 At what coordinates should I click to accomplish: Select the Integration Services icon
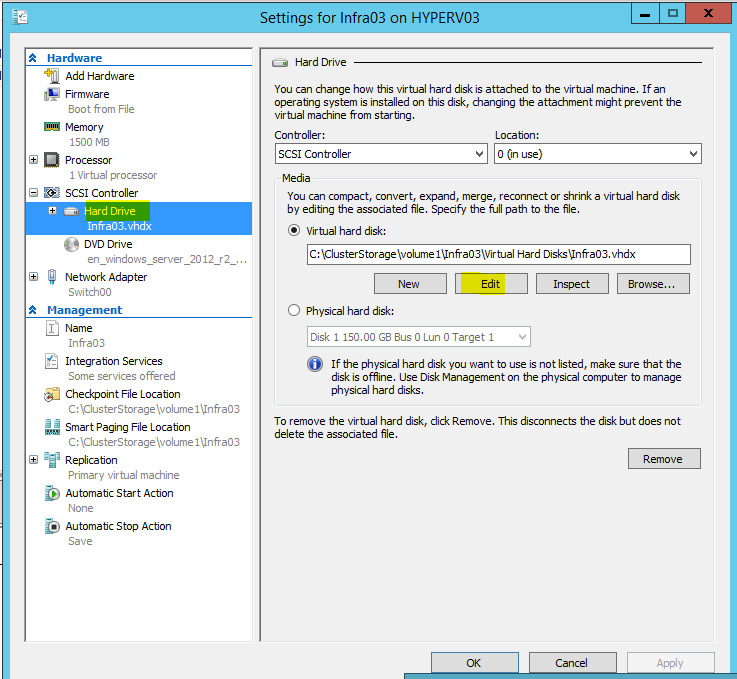(x=53, y=361)
